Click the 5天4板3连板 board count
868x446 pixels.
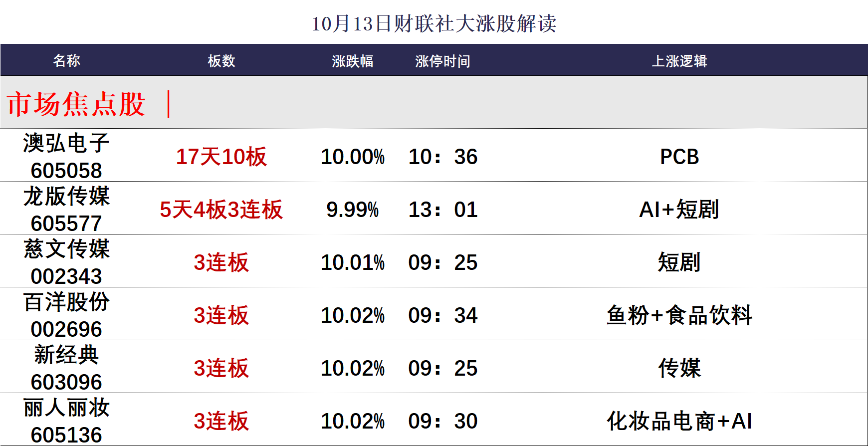(221, 210)
